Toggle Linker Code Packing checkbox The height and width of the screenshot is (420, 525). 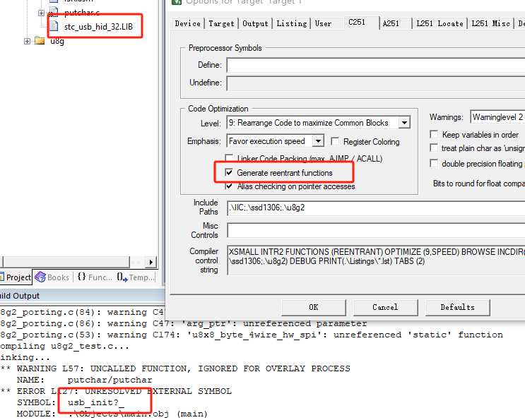pyautogui.click(x=230, y=158)
